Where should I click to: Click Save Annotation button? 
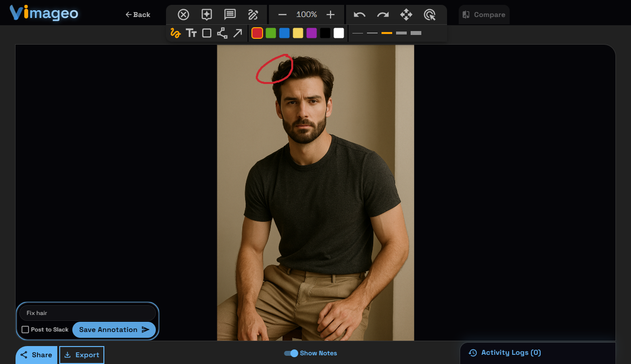pos(114,330)
